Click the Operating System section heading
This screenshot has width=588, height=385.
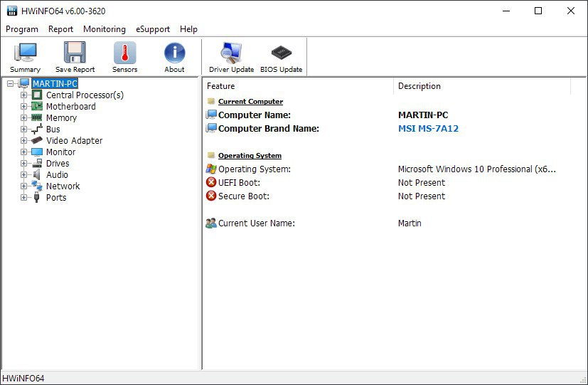pos(250,155)
